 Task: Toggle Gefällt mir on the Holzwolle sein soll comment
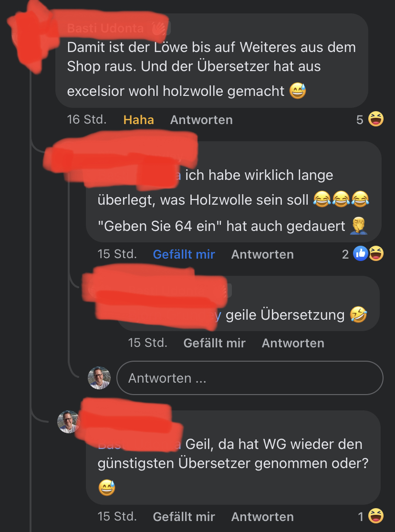pos(184,254)
